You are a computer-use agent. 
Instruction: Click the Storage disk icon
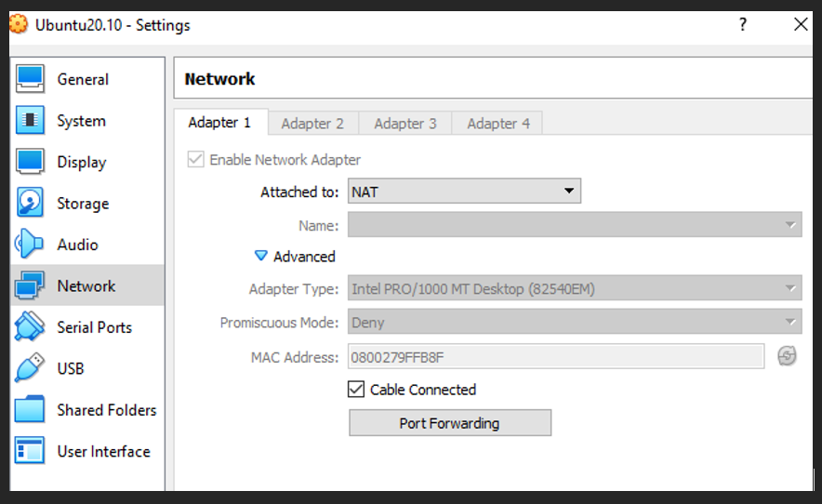pyautogui.click(x=30, y=203)
